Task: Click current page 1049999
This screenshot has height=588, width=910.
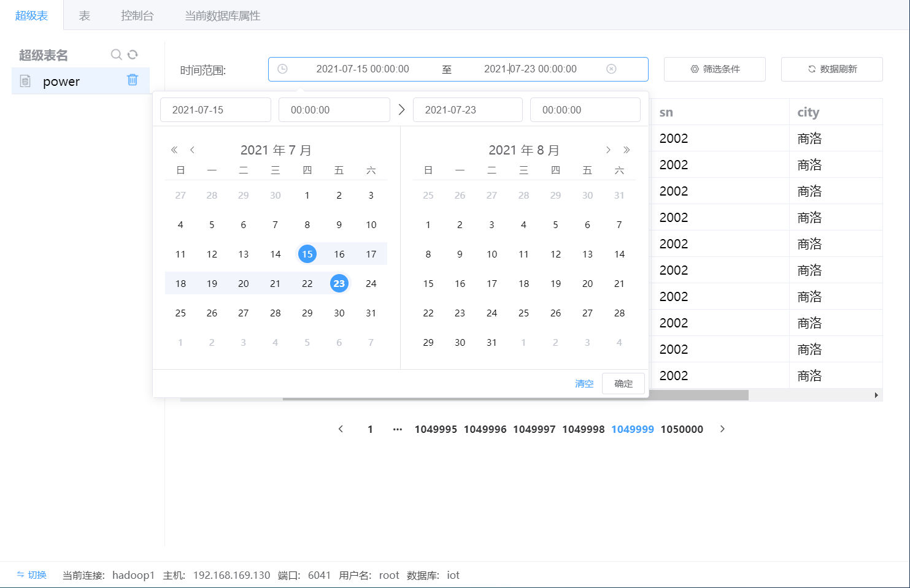Action: pyautogui.click(x=633, y=429)
